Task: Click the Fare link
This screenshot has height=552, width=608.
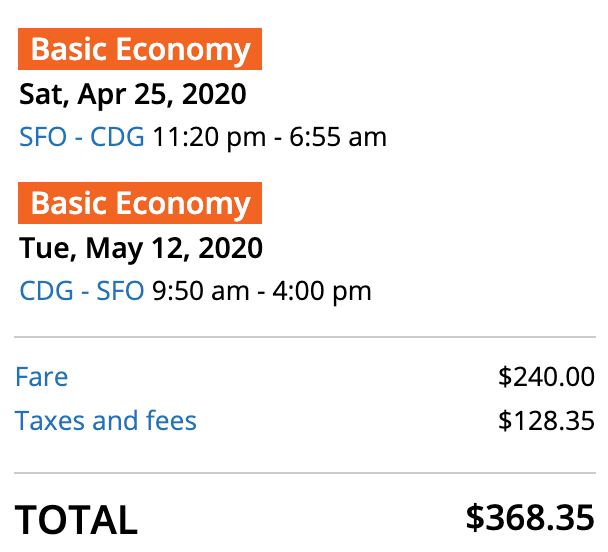Action: [42, 377]
